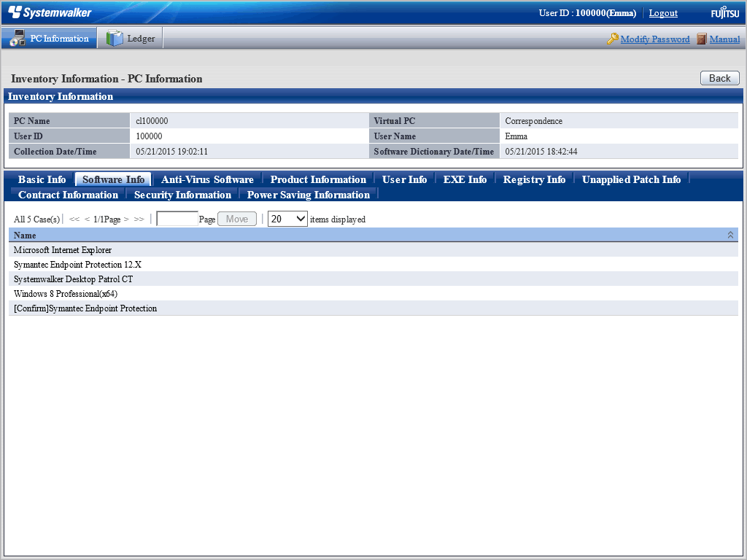Open the Registry Info tab
Screen dimensions: 747x560
(534, 179)
